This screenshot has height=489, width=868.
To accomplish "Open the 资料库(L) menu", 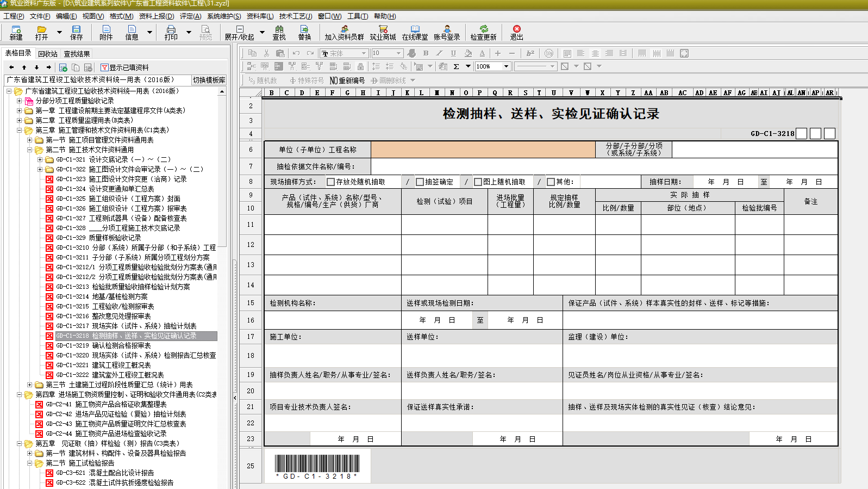I will pyautogui.click(x=260, y=16).
